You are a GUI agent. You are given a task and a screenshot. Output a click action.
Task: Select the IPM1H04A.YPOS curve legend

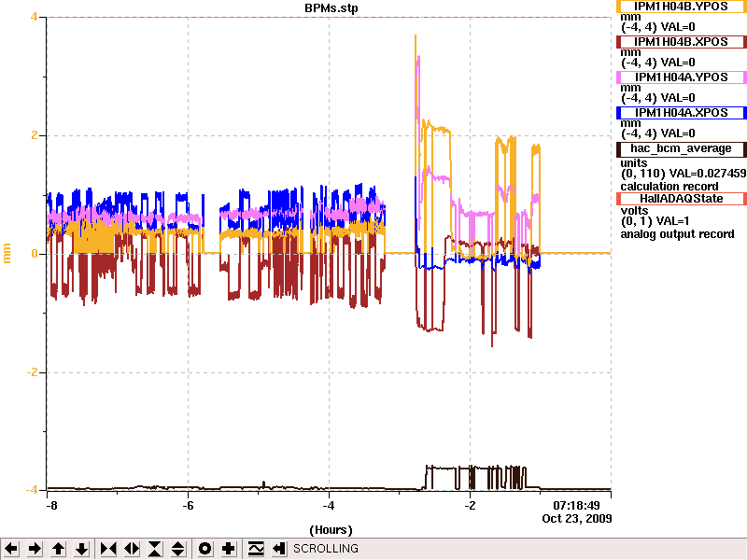pos(682,77)
